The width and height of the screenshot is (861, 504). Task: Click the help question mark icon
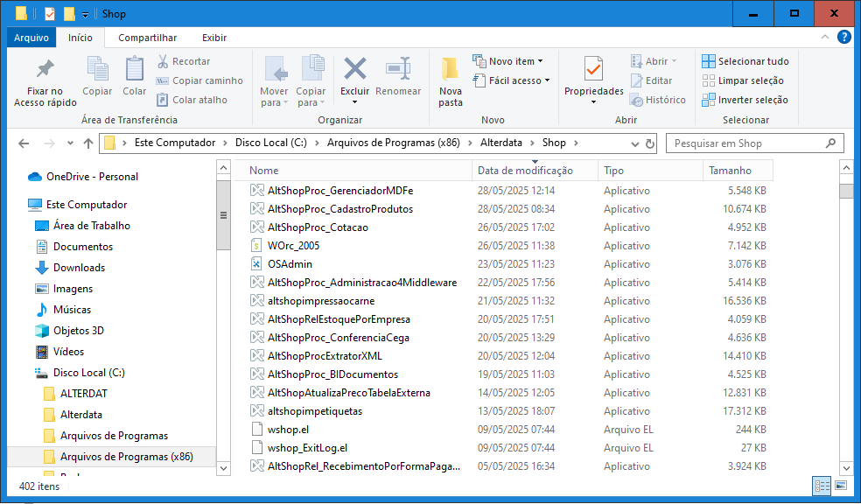843,37
